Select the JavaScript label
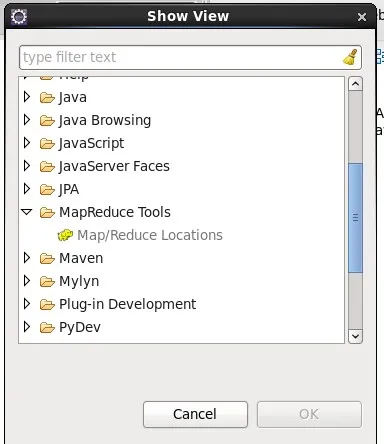Viewport: 384px width, 444px height. click(91, 144)
